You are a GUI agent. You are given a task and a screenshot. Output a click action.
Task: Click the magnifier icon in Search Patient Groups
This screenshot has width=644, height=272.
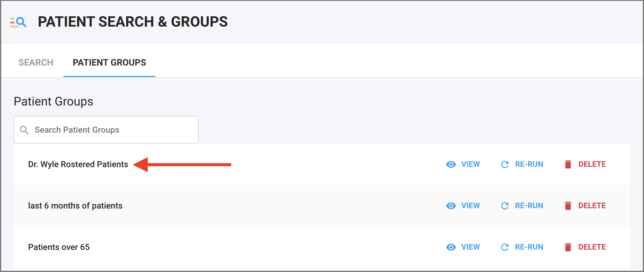(x=24, y=130)
